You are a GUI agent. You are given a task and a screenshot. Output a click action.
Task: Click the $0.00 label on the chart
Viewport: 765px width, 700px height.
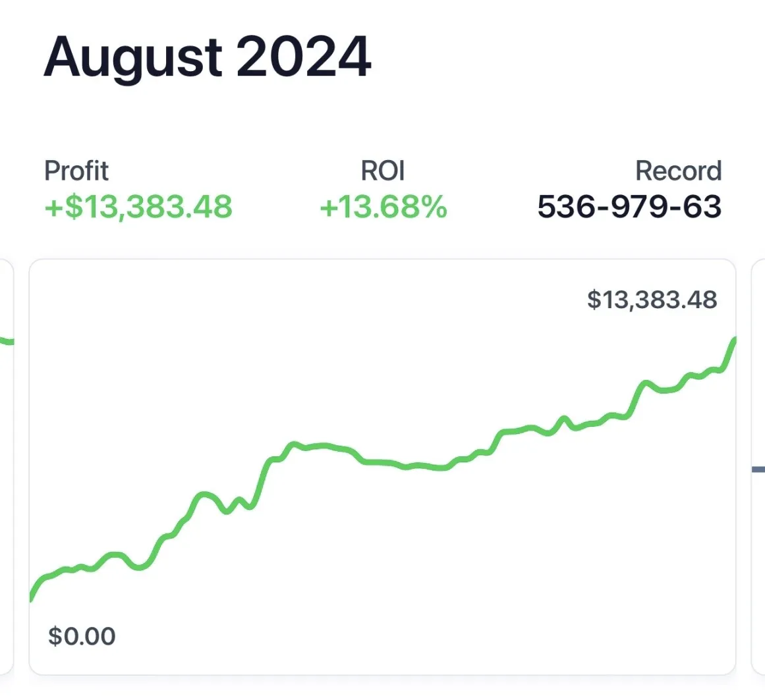coord(82,636)
